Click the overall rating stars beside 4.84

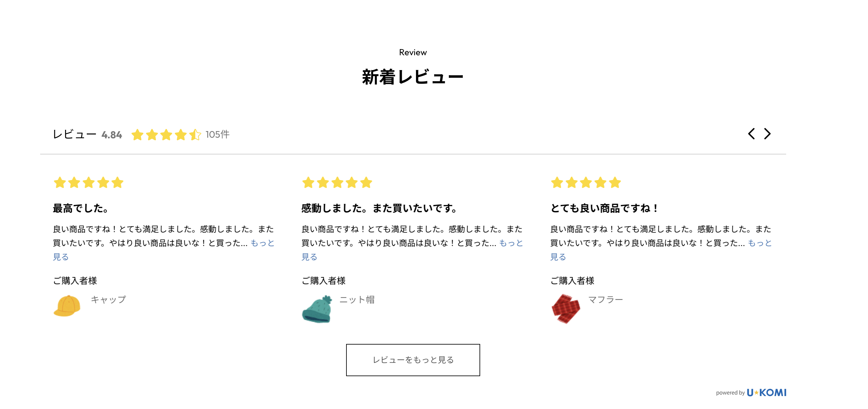pyautogui.click(x=166, y=135)
